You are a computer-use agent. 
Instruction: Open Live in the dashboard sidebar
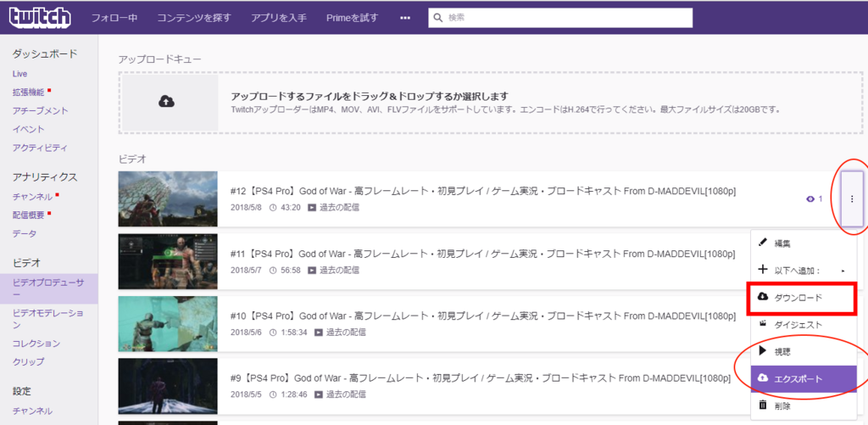pos(20,74)
